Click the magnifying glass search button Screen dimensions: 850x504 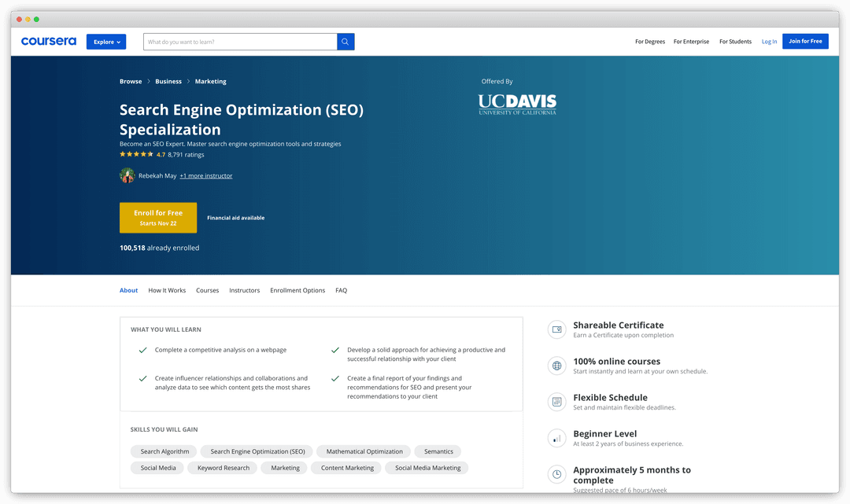(346, 42)
